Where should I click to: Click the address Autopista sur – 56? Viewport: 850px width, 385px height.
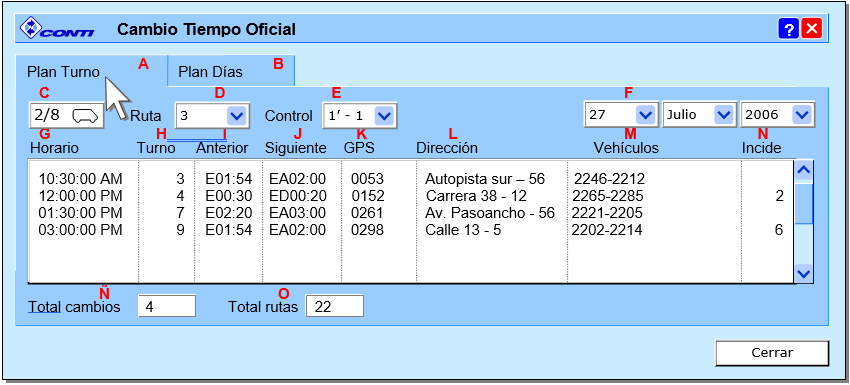pyautogui.click(x=485, y=179)
